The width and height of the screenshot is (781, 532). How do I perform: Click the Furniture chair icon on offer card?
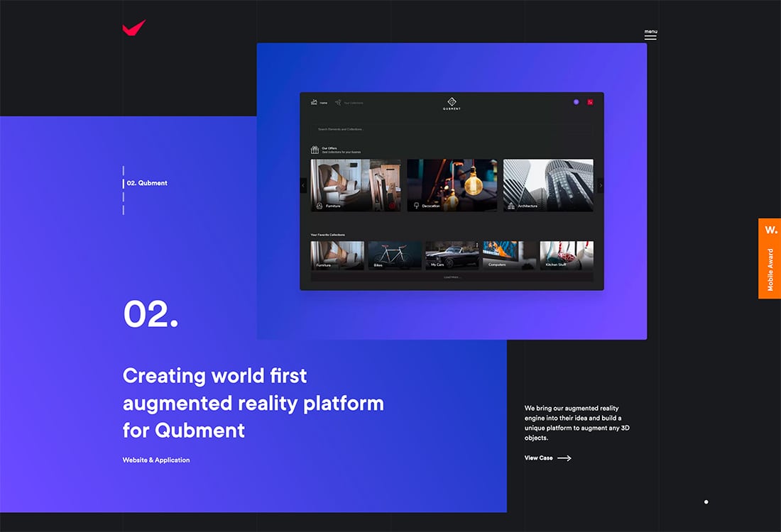point(319,206)
